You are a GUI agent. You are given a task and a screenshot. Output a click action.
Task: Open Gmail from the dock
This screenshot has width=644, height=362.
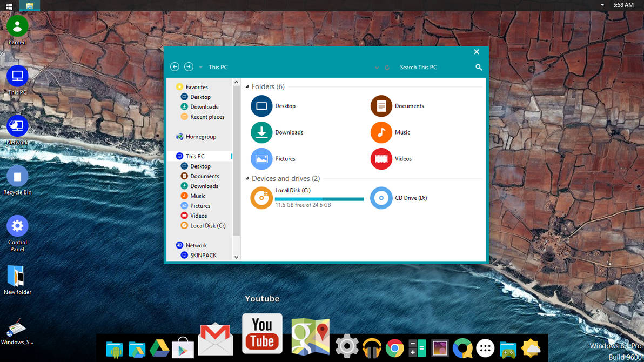215,339
